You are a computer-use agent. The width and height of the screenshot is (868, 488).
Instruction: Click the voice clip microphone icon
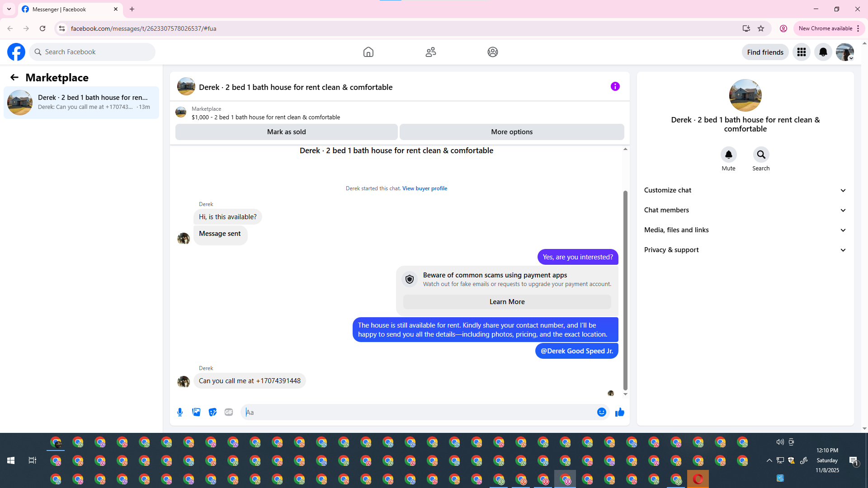(180, 412)
